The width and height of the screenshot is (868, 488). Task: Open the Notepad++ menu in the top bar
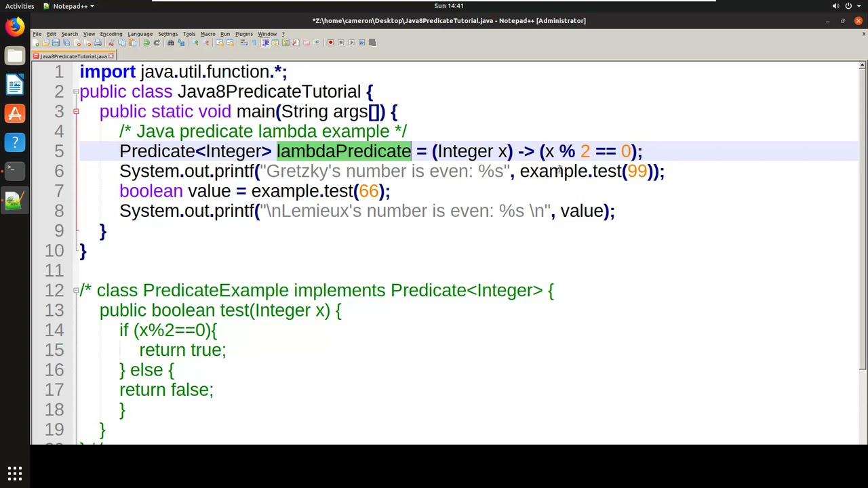pyautogui.click(x=68, y=6)
